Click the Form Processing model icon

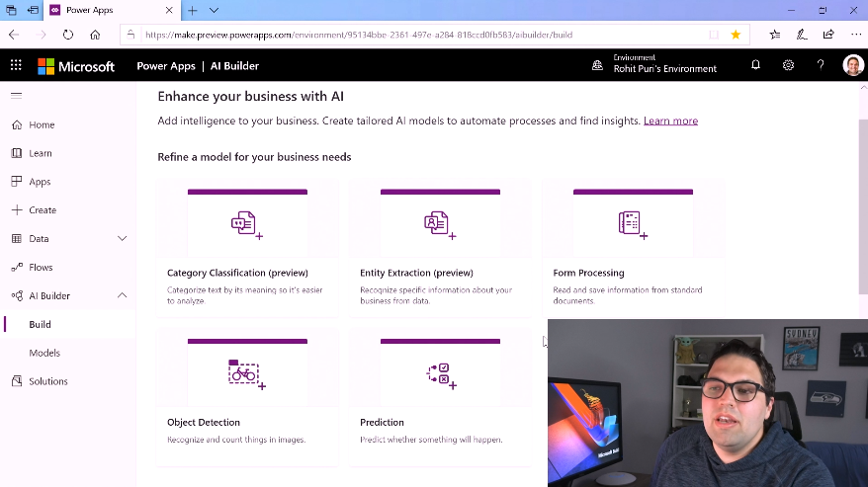point(633,224)
